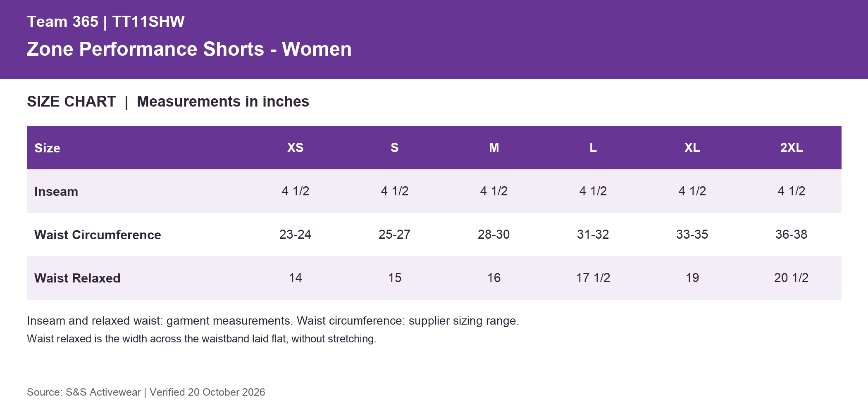868x413 pixels.
Task: Click the 28-30 waist circumference cell
Action: click(494, 234)
